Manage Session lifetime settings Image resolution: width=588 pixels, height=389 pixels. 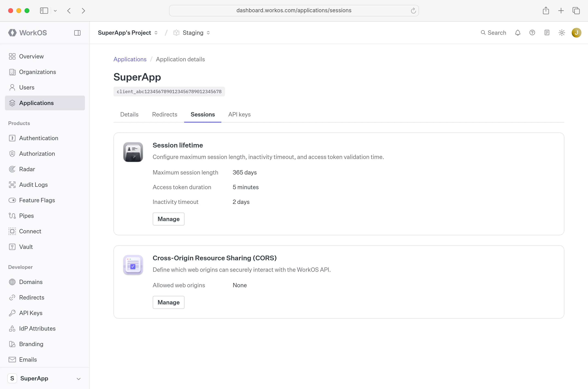(x=169, y=219)
